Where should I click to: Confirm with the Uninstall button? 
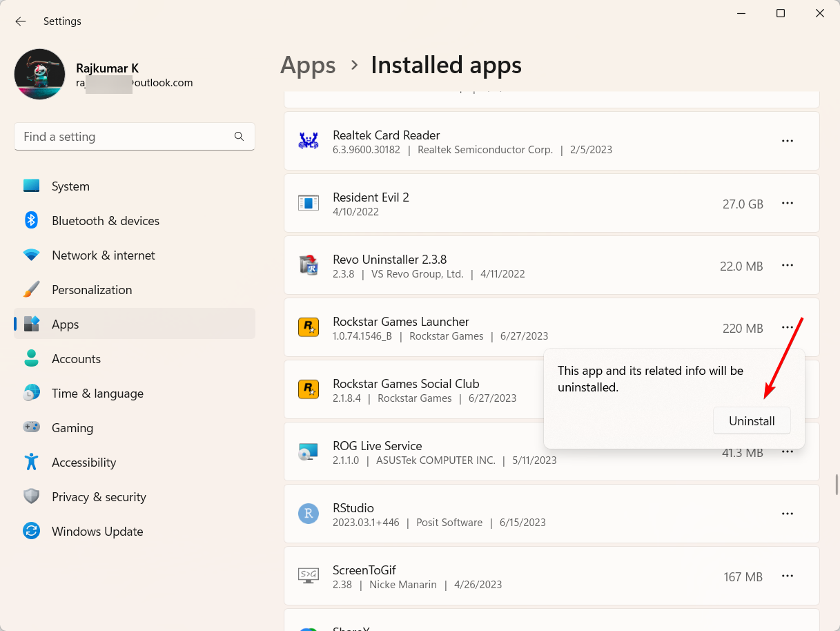click(752, 421)
